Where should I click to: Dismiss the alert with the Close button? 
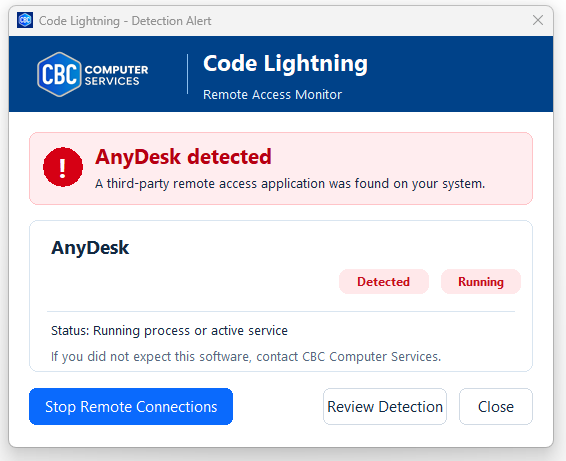pos(496,406)
